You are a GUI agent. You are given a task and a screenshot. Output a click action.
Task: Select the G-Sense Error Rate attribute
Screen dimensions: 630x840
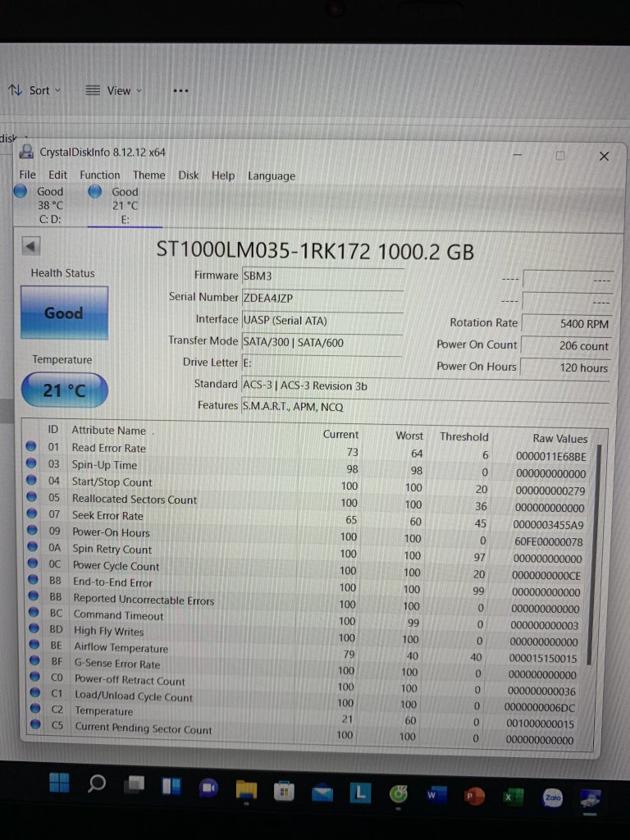click(117, 664)
